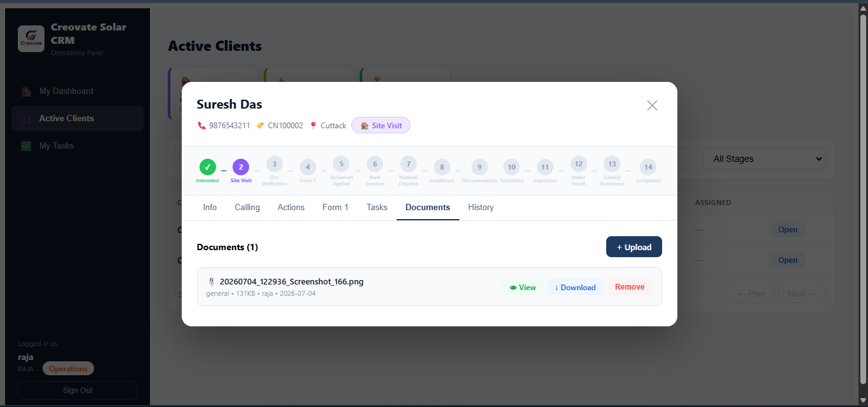Viewport: 868px width, 407px height.
Task: Select stage 13 Subsidy Redeemed circle
Action: click(611, 164)
